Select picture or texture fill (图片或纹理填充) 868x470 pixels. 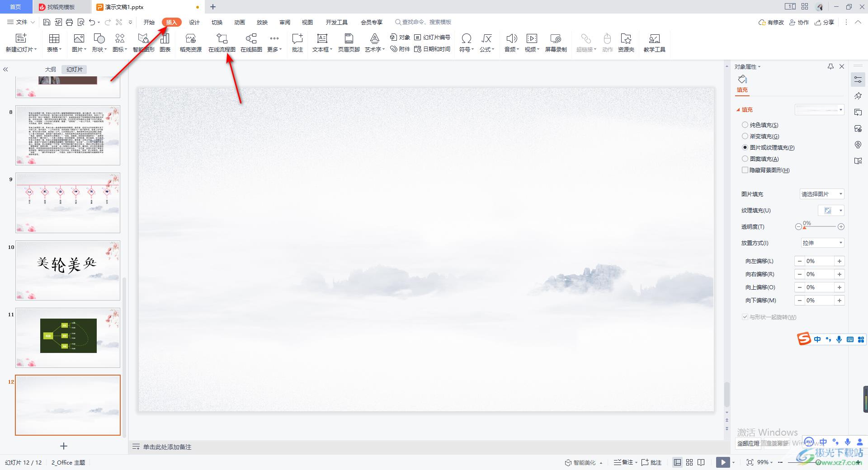tap(745, 147)
